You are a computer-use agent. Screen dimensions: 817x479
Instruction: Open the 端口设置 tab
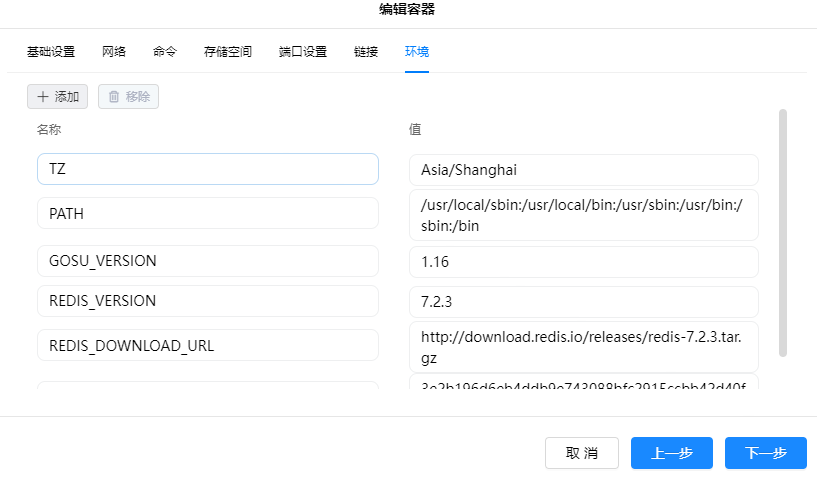pyautogui.click(x=303, y=52)
